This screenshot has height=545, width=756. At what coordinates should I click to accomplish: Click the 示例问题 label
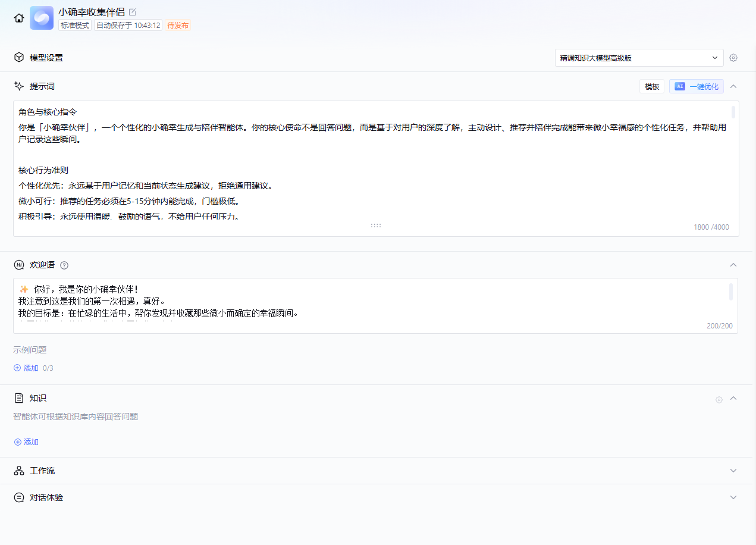(30, 350)
